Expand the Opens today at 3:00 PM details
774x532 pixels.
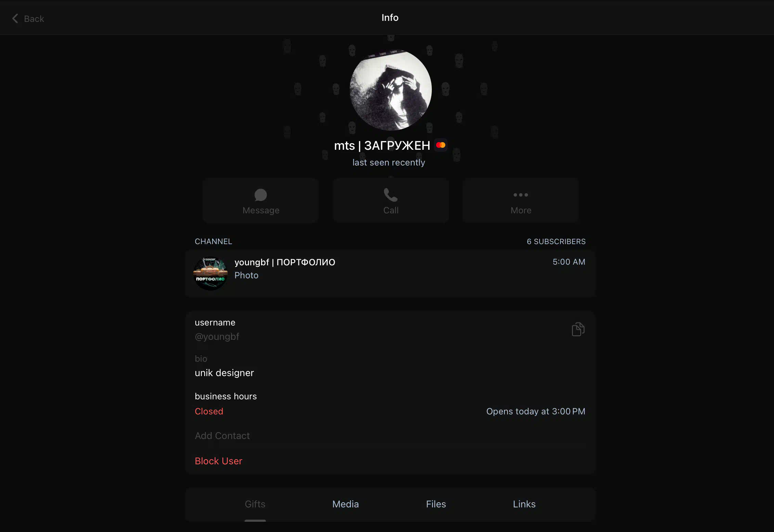[536, 411]
